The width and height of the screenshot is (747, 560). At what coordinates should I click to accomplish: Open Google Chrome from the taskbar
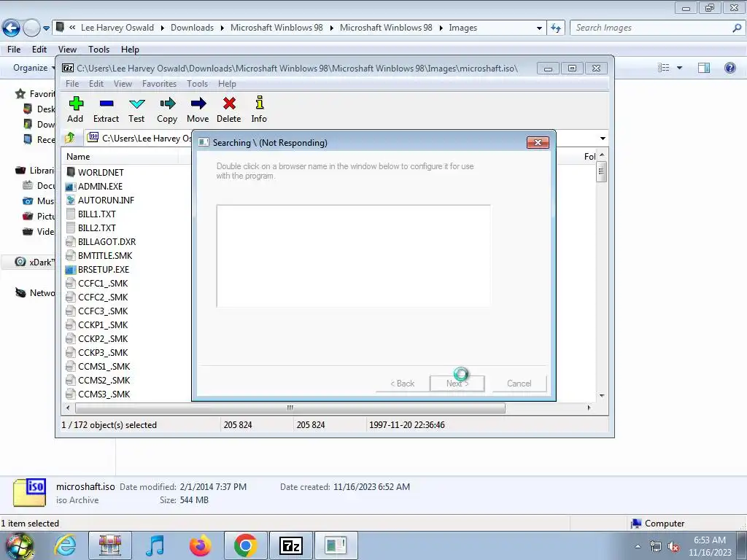tap(245, 545)
